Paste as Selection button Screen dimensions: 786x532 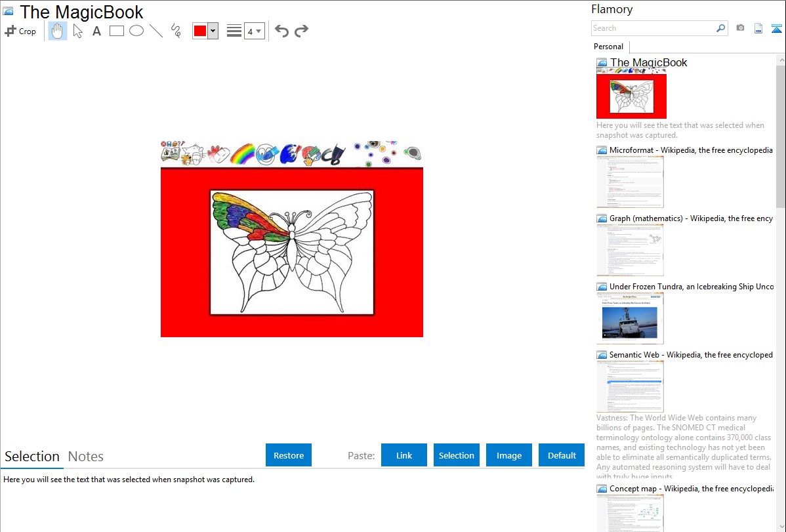coord(457,455)
